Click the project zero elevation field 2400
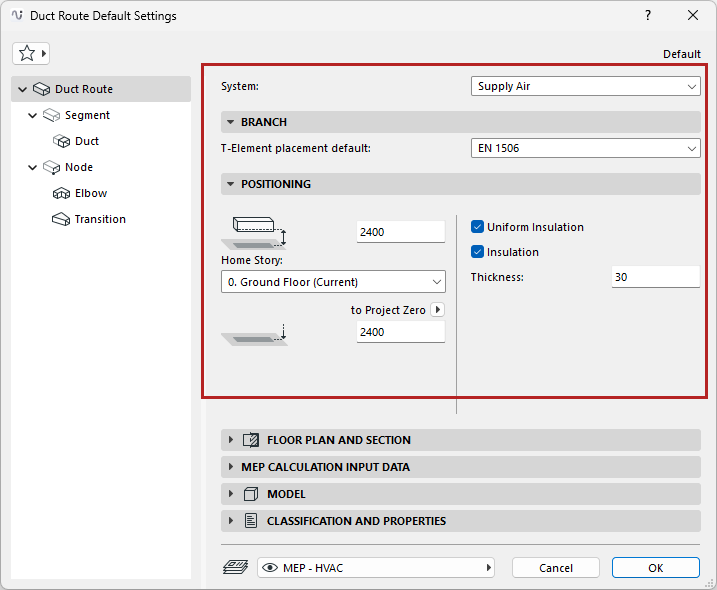 click(x=401, y=332)
